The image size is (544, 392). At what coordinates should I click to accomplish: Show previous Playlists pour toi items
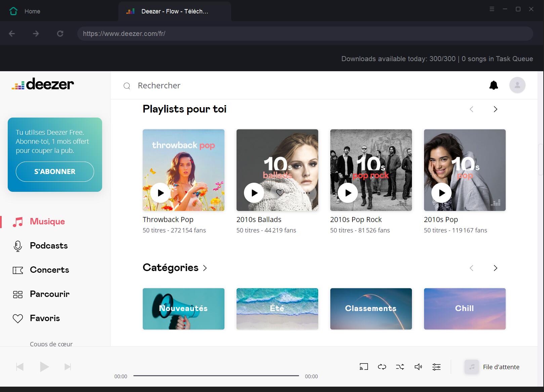pos(471,109)
